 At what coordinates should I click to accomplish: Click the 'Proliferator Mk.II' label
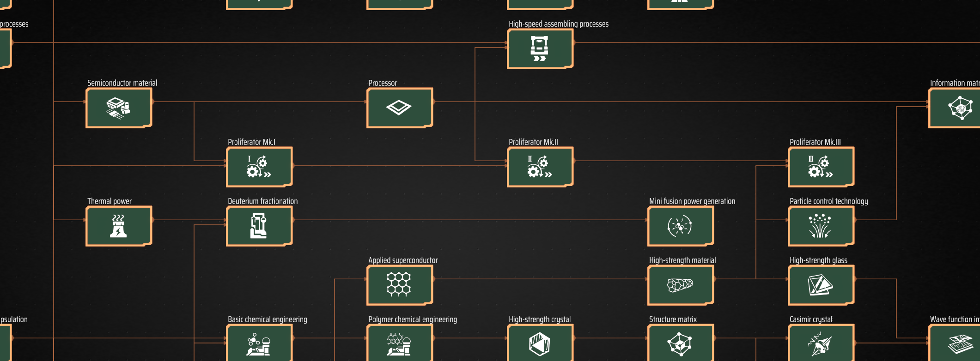[533, 142]
